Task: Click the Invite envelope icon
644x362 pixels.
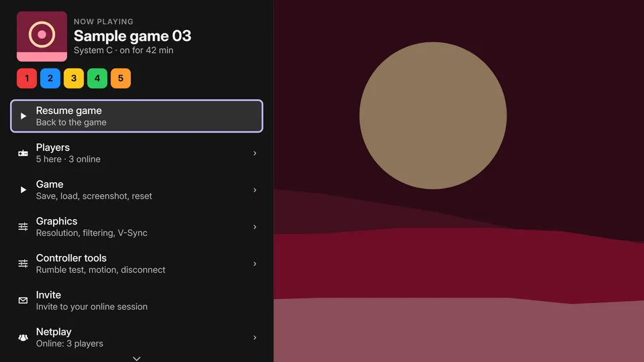Action: 23,300
